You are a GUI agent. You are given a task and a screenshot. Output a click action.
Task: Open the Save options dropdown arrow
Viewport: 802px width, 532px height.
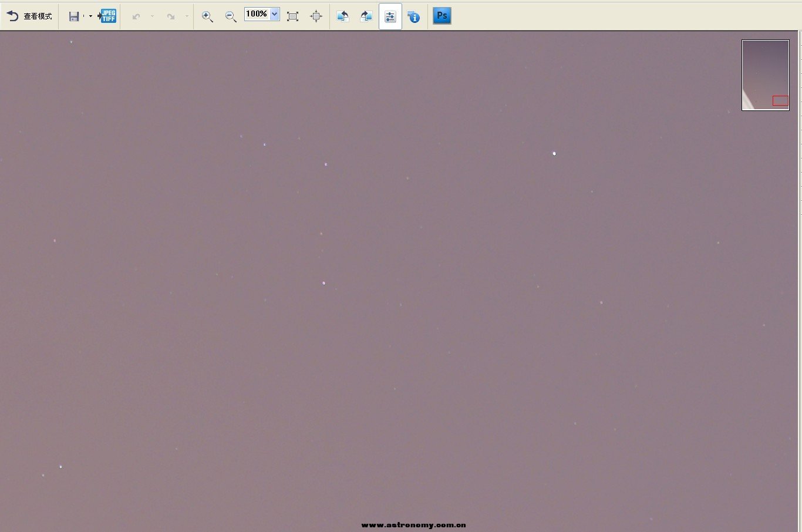pyautogui.click(x=90, y=16)
